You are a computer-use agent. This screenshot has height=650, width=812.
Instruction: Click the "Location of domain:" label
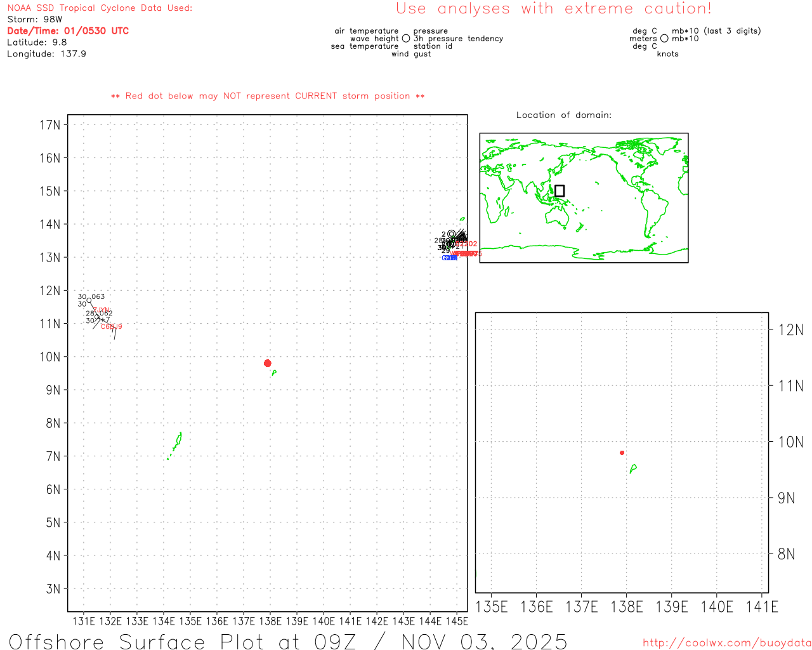(564, 115)
